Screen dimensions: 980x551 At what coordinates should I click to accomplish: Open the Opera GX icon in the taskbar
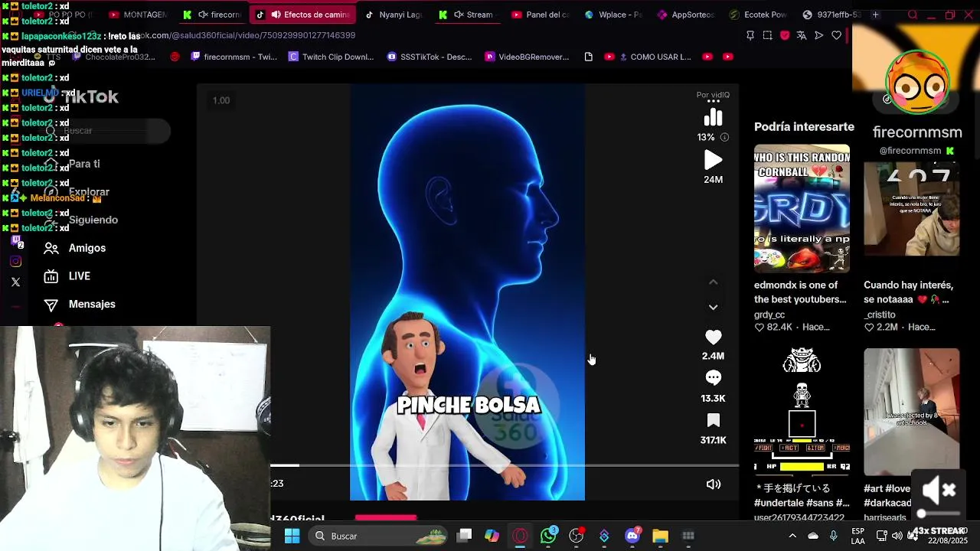(x=520, y=536)
